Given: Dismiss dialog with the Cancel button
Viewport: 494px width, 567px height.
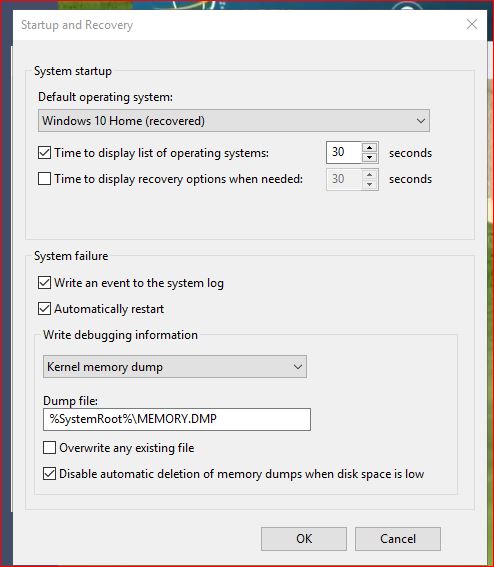Looking at the screenshot, I should (398, 539).
